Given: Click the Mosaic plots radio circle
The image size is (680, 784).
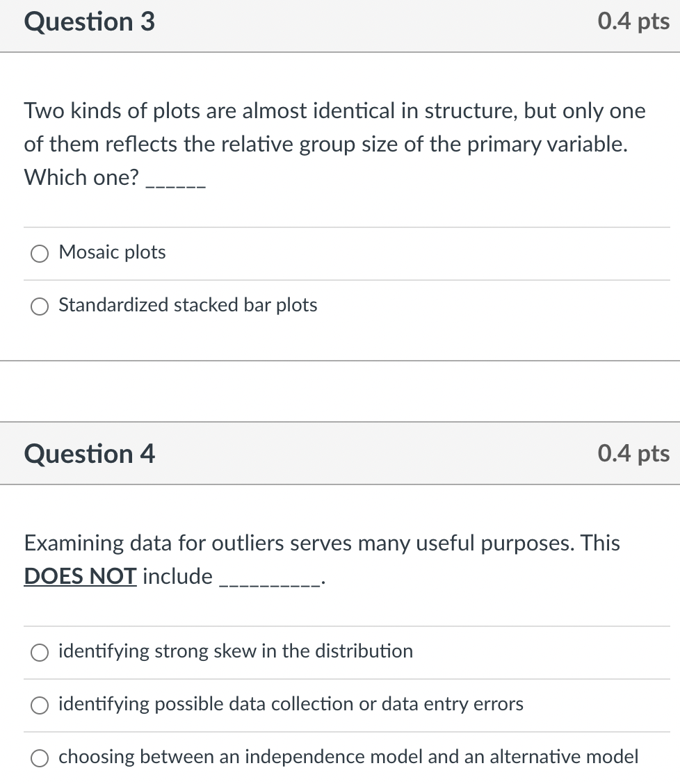Looking at the screenshot, I should [x=40, y=253].
